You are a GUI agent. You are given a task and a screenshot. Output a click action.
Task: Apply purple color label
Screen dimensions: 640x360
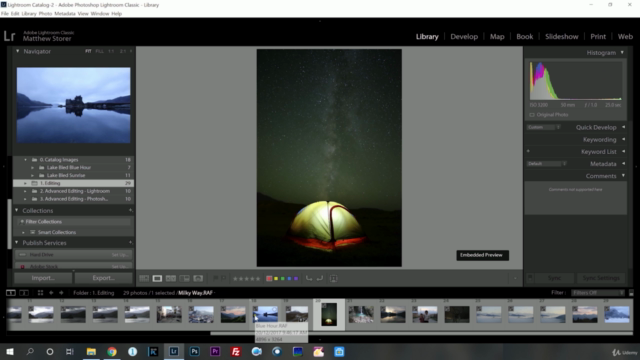(x=296, y=279)
